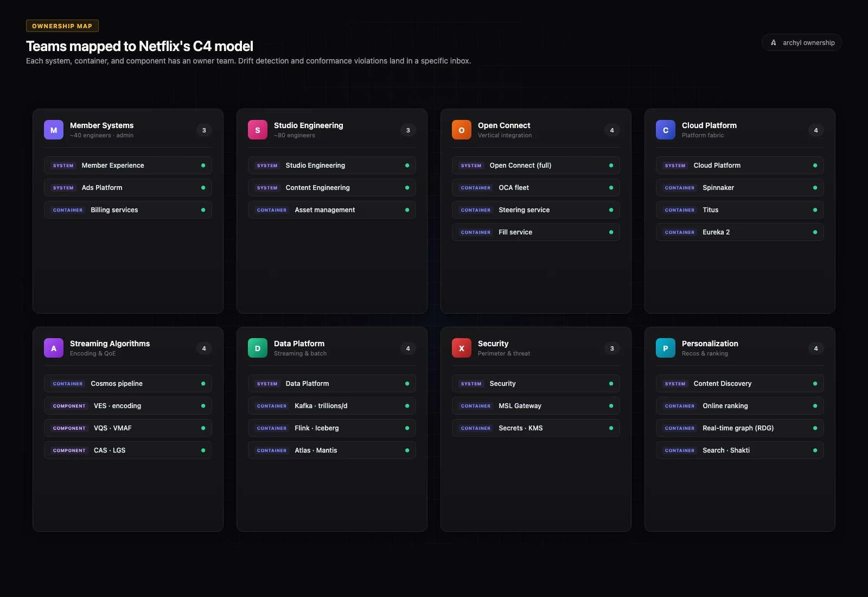Screen dimensions: 868x597
Task: Click the red X avatar of Security team
Action: tap(462, 348)
